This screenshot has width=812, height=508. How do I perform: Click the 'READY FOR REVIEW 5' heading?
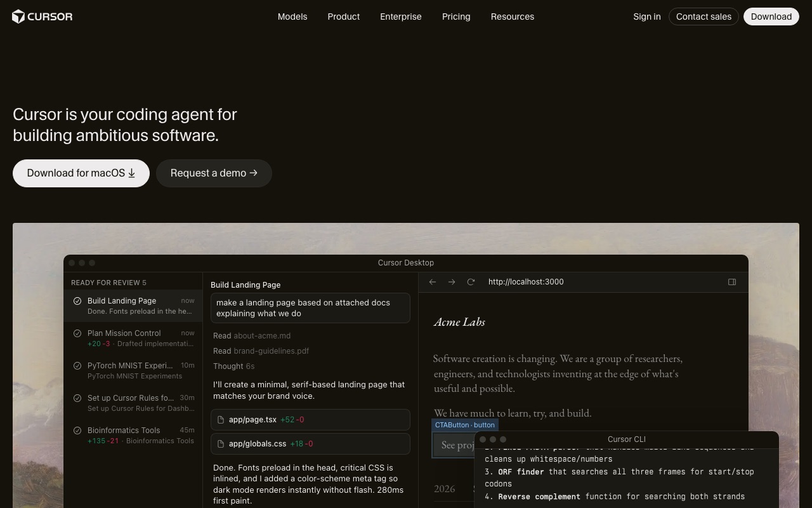108,283
